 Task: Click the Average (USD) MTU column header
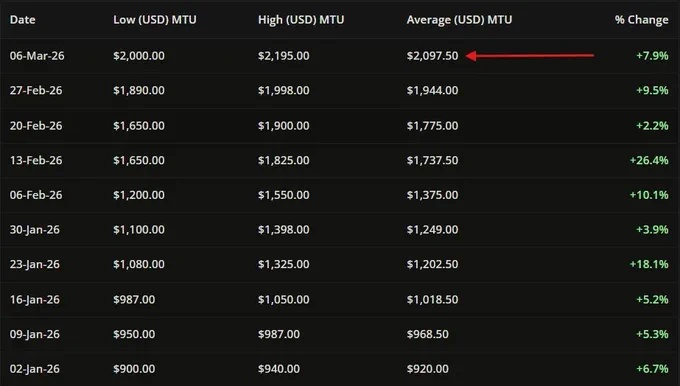tap(459, 20)
